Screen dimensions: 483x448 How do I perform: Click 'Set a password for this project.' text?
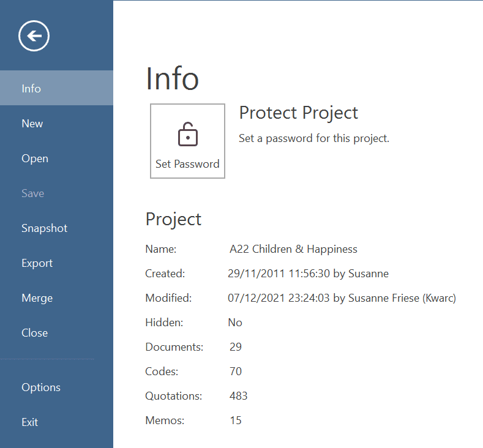[314, 138]
